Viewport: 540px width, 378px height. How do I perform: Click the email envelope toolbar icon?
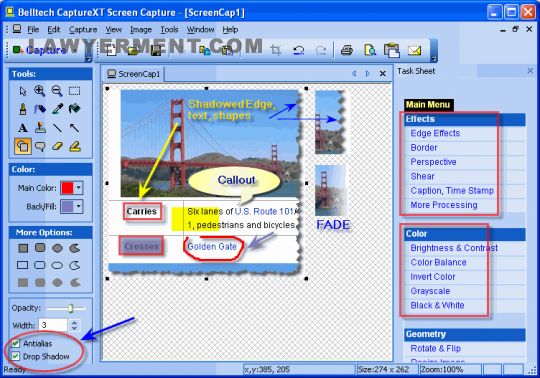(415, 51)
